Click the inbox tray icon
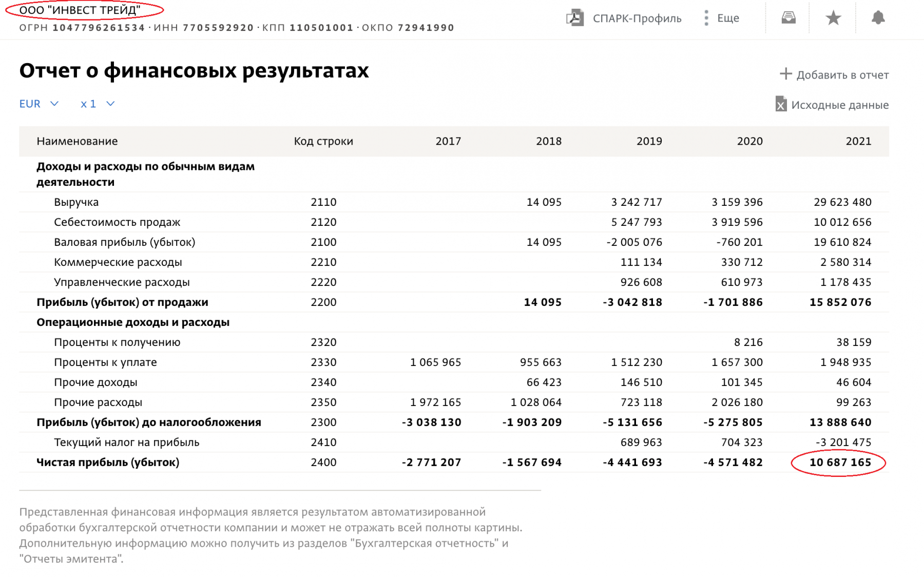This screenshot has height=577, width=924. (788, 18)
